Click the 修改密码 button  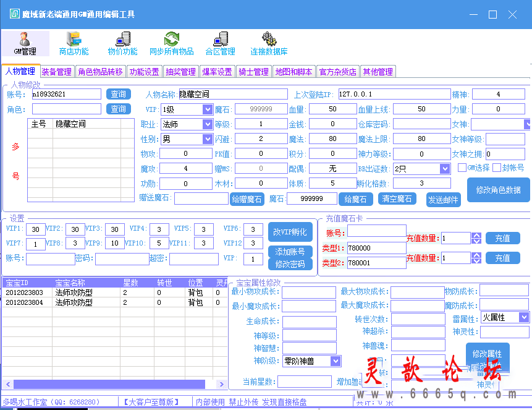[x=290, y=264]
